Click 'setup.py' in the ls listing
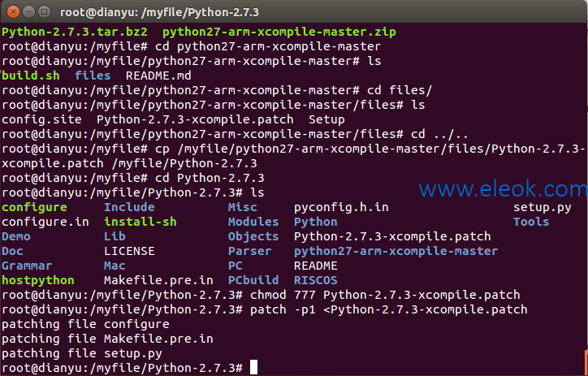 [x=543, y=207]
